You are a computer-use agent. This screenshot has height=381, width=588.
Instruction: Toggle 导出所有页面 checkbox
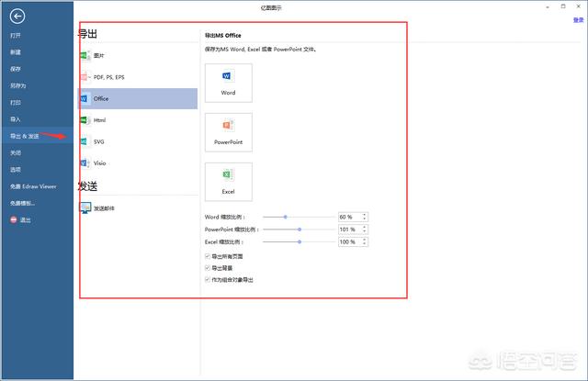click(x=208, y=256)
